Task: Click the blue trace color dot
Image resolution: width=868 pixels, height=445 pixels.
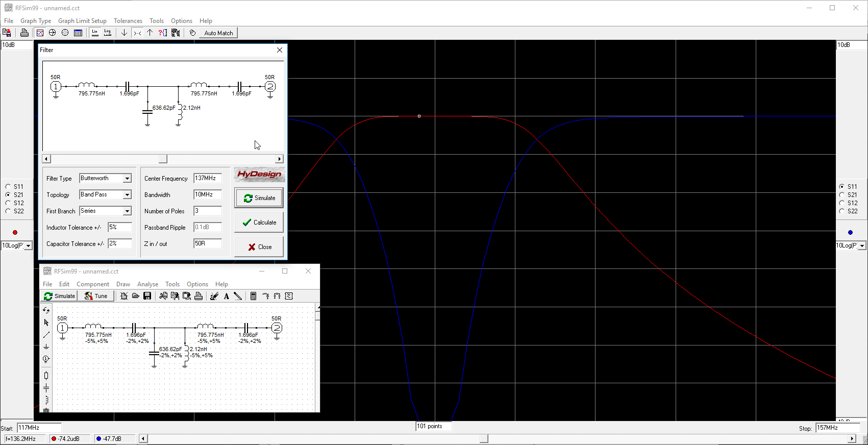Action: [850, 233]
